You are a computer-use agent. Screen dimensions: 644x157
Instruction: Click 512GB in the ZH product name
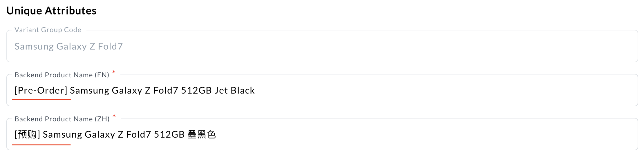(x=169, y=134)
